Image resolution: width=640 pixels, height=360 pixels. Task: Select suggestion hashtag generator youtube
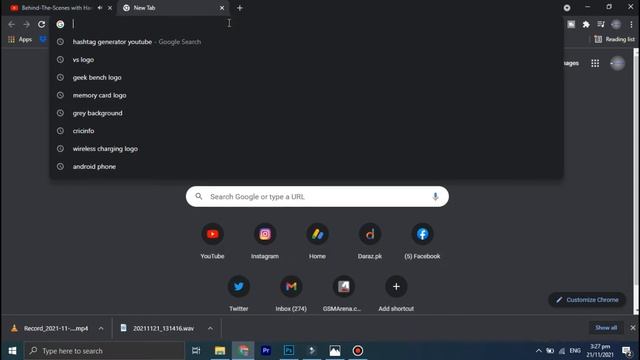click(x=307, y=42)
